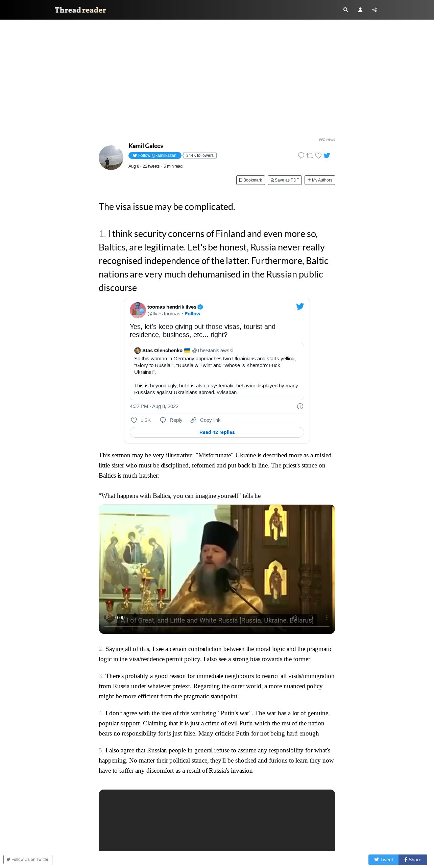
Task: Click Save as PDF button
Action: [285, 180]
